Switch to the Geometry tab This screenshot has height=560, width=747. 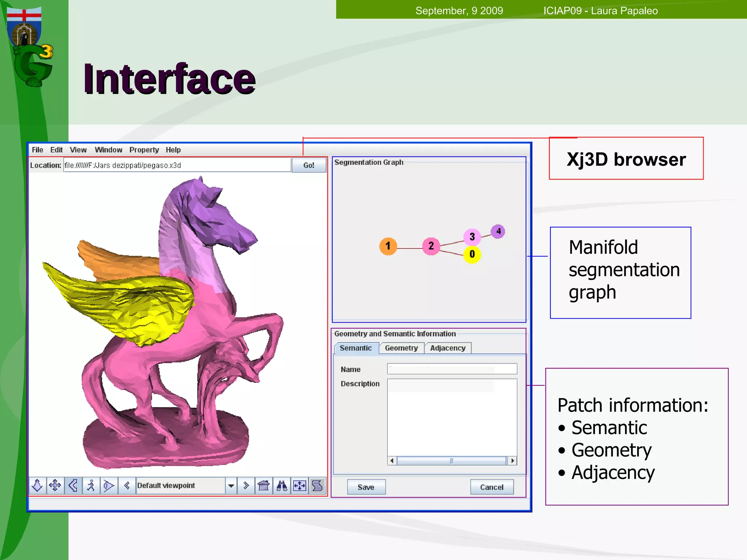point(401,348)
